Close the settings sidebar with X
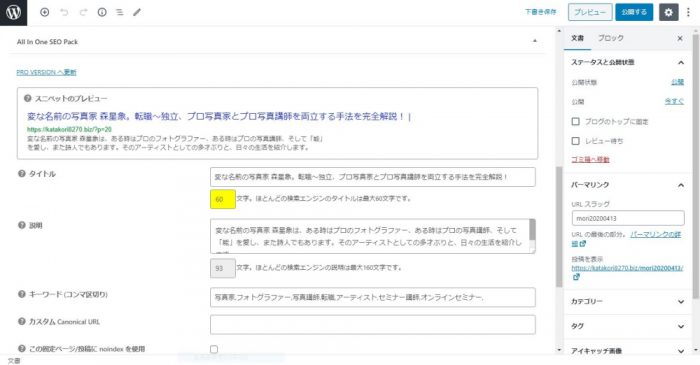 coord(680,38)
